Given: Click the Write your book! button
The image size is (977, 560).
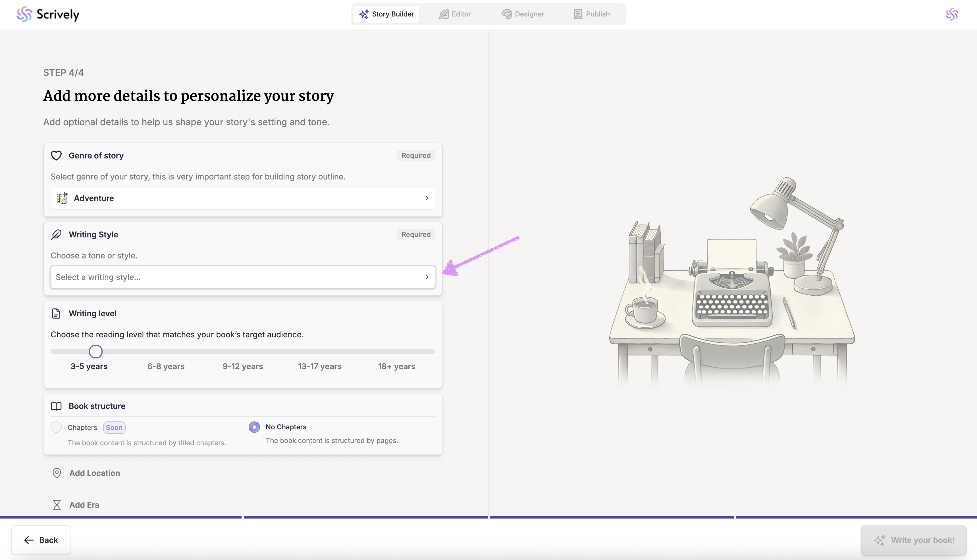Looking at the screenshot, I should point(914,540).
